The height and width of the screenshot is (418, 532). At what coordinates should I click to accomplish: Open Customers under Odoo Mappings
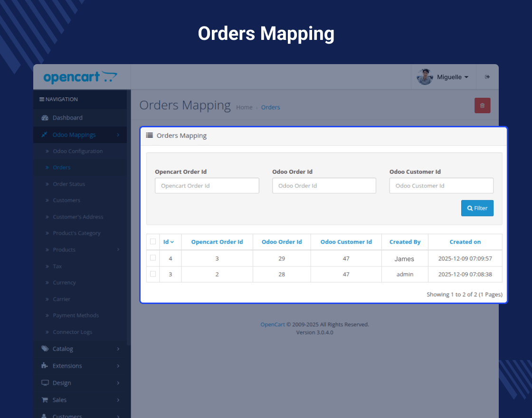coord(66,200)
